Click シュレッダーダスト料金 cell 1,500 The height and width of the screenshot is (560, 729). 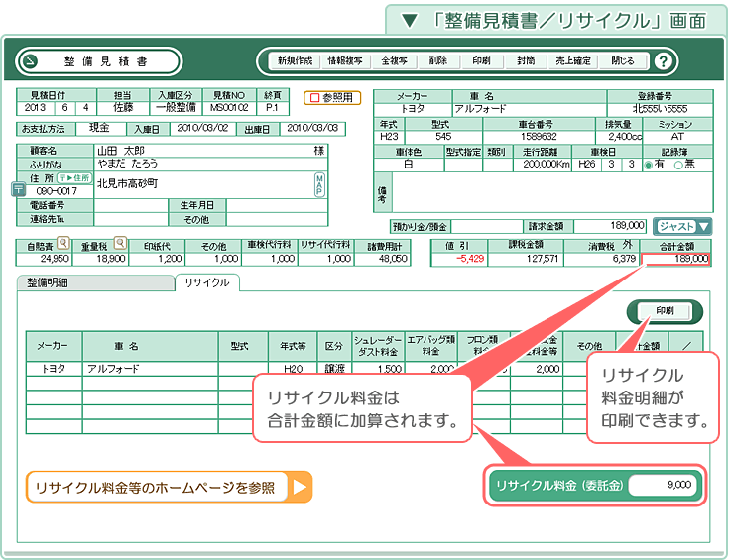(378, 369)
